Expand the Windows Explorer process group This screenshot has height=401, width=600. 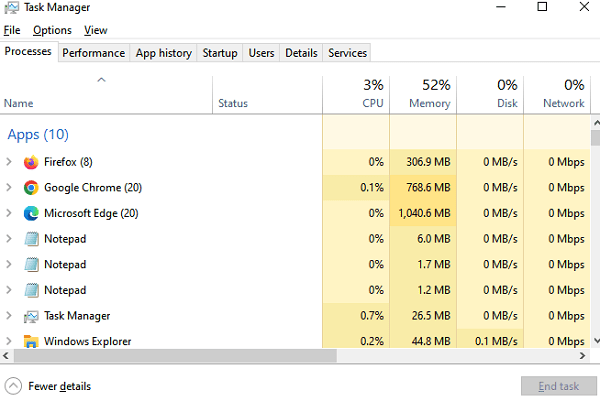[9, 341]
